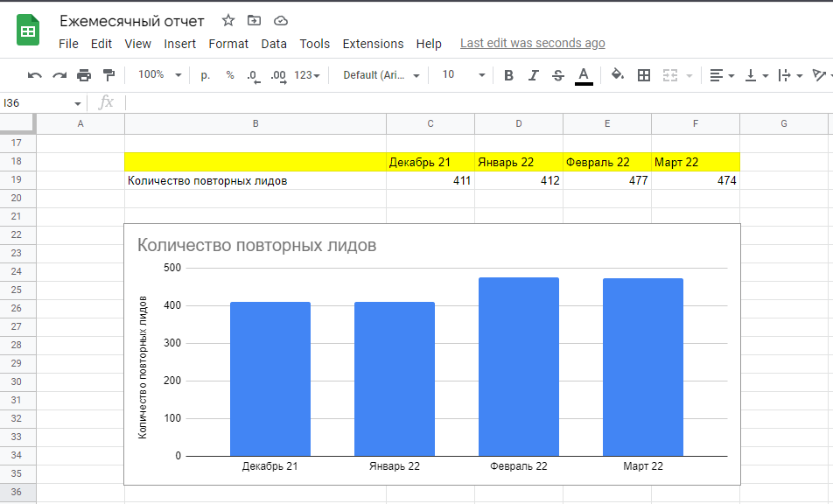Select column F header
833x504 pixels.
(696, 123)
